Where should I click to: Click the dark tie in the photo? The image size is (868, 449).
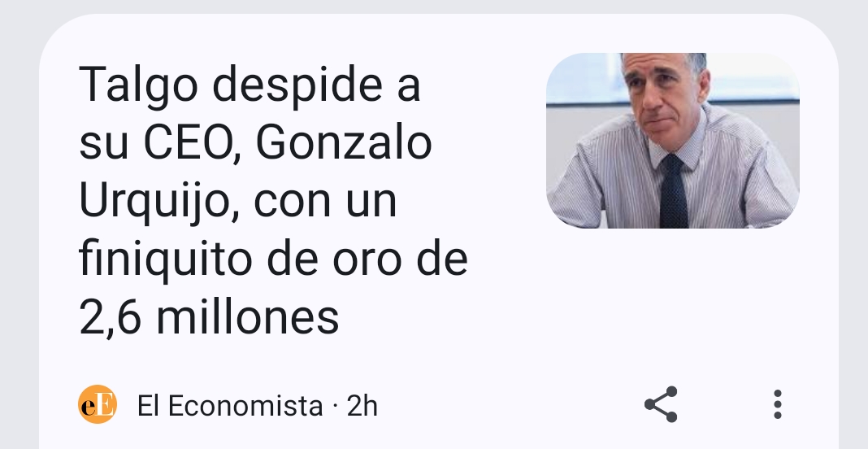674,191
